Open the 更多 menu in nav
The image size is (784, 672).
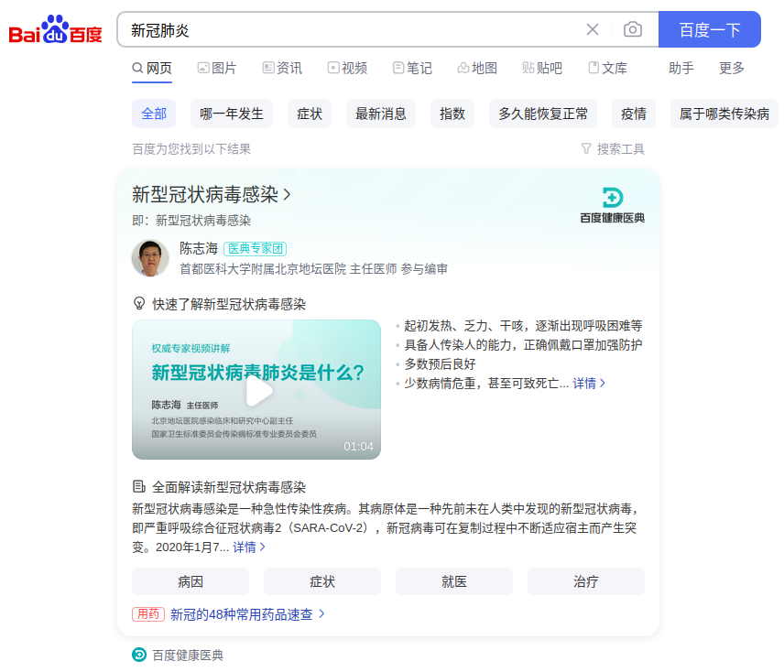[x=732, y=68]
